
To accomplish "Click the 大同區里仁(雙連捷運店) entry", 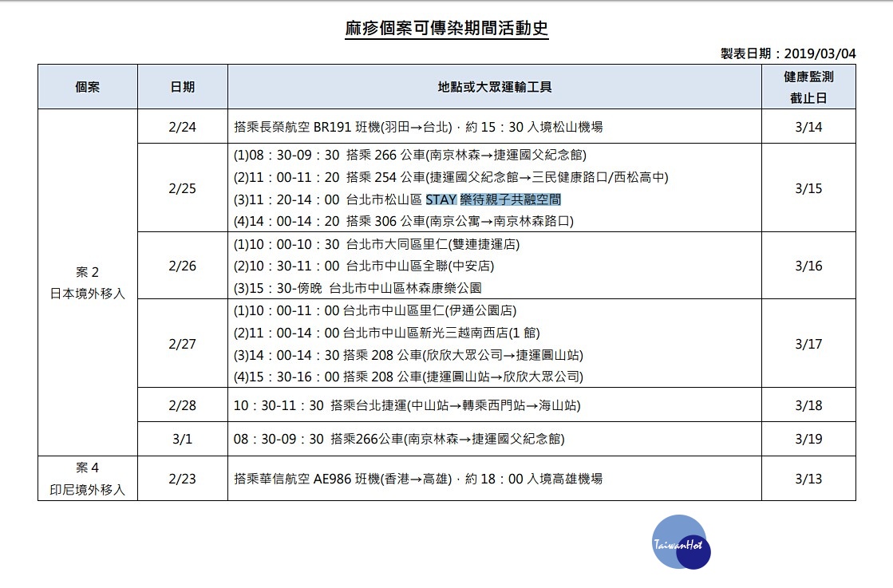I will coord(377,244).
